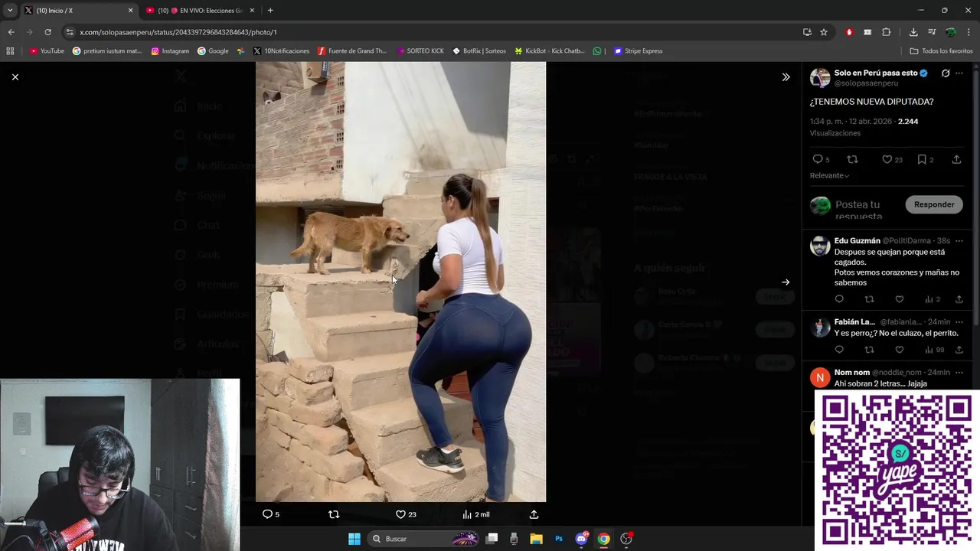Click the Responder button

coord(934,204)
